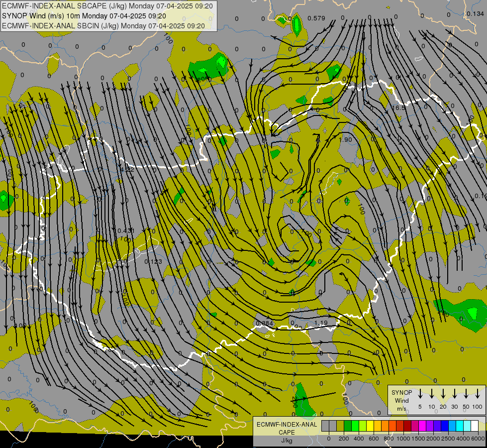Pick the cyan swatch in CAPE legend
Viewport: 487px width, 448px height.
tap(460, 426)
